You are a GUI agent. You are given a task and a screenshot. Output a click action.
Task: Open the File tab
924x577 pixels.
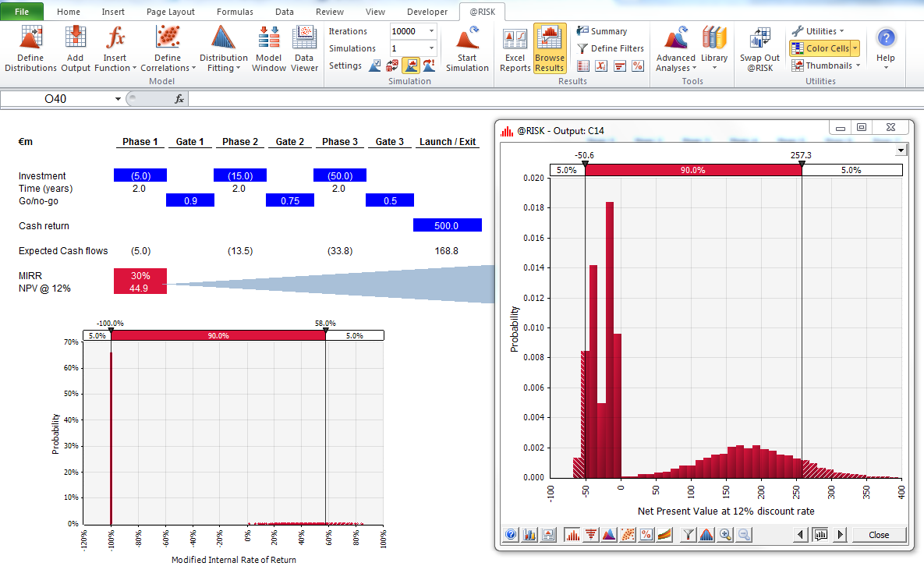[22, 12]
